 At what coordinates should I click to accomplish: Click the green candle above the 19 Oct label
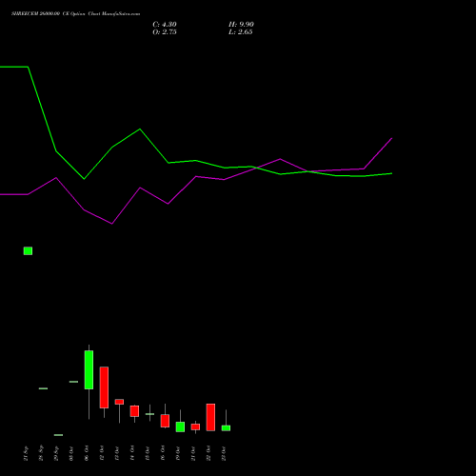click(x=180, y=426)
